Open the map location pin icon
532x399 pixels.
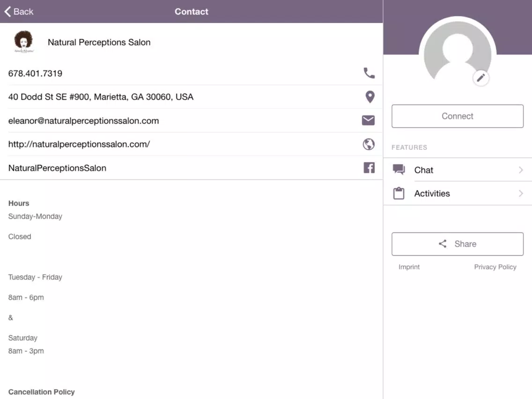tap(370, 96)
